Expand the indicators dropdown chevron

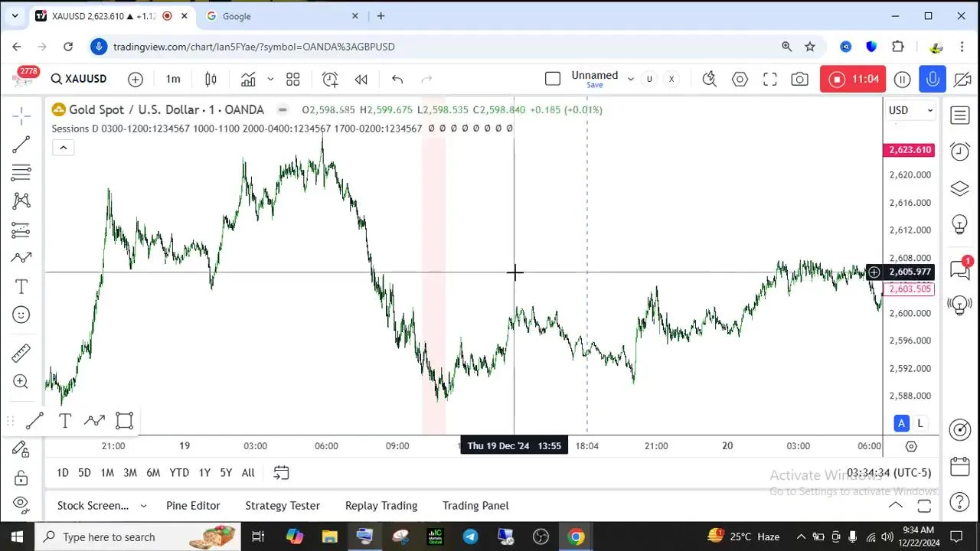(x=270, y=79)
